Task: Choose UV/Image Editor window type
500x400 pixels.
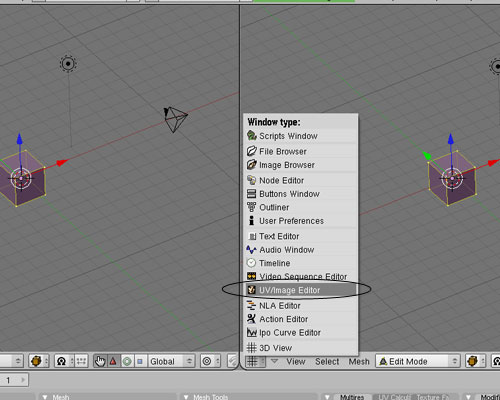Action: coord(301,290)
